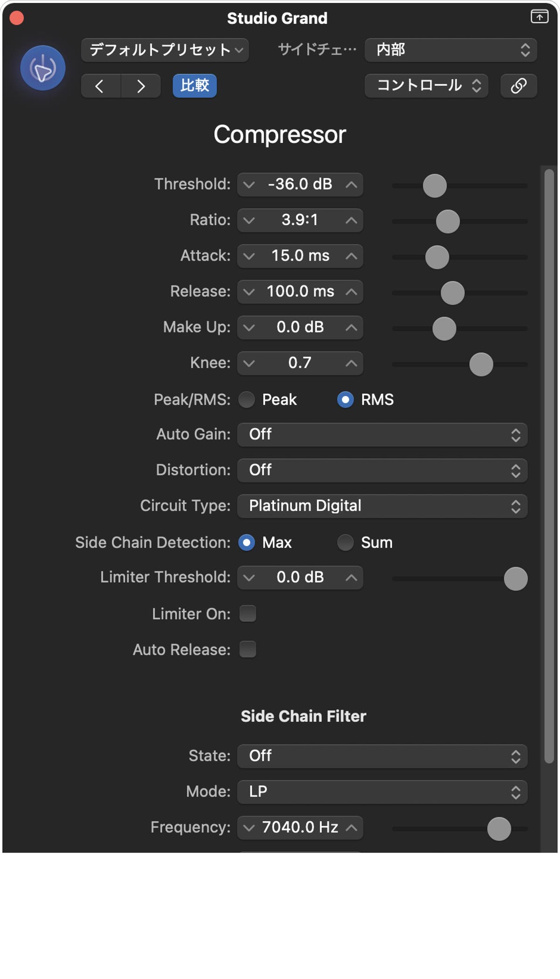The width and height of the screenshot is (560, 979).
Task: Increase Release with its up chevron
Action: tap(351, 292)
